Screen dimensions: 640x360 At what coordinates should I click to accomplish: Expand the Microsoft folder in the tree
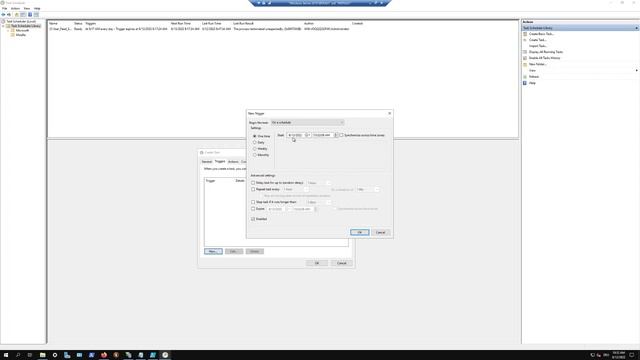[x=8, y=31]
